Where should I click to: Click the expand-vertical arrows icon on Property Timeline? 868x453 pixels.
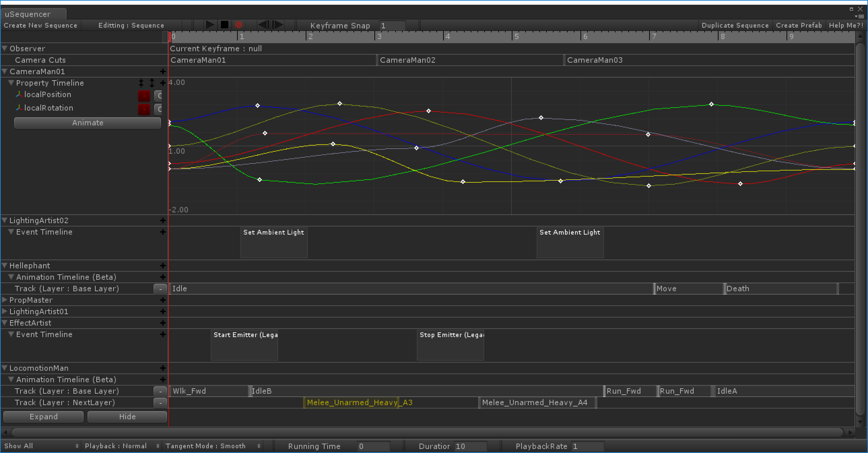pyautogui.click(x=152, y=83)
